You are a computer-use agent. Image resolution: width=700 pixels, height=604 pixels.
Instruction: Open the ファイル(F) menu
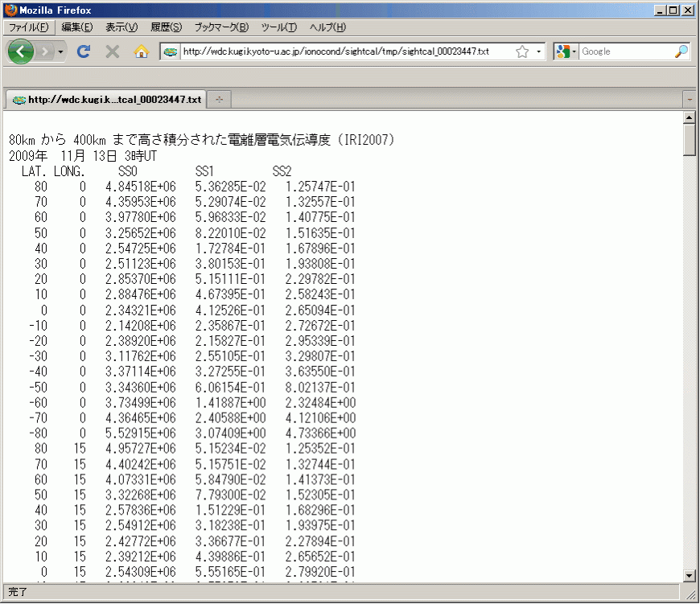click(29, 27)
